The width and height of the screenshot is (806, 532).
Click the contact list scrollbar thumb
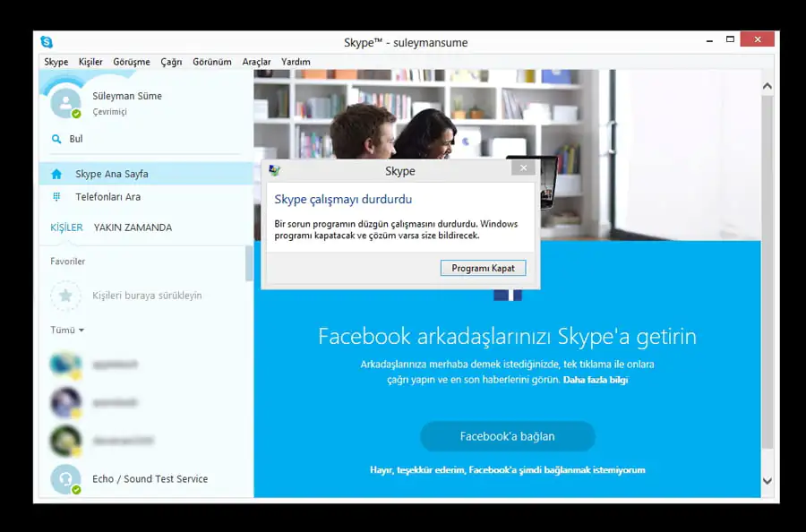point(249,263)
